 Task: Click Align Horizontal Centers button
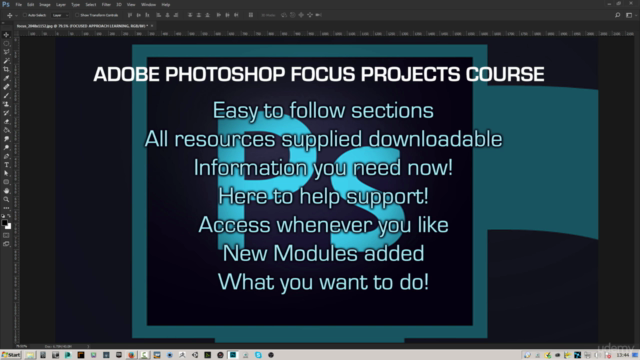tap(167, 15)
